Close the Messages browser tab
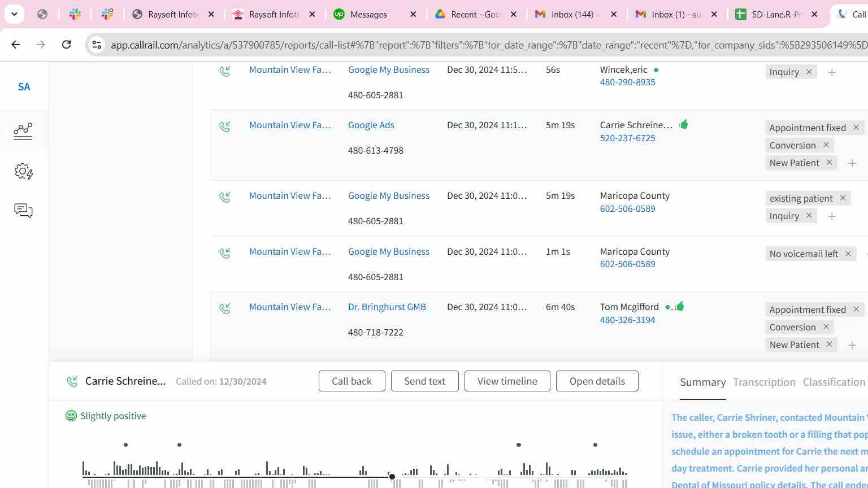Screen dimensions: 868x488 [413, 15]
